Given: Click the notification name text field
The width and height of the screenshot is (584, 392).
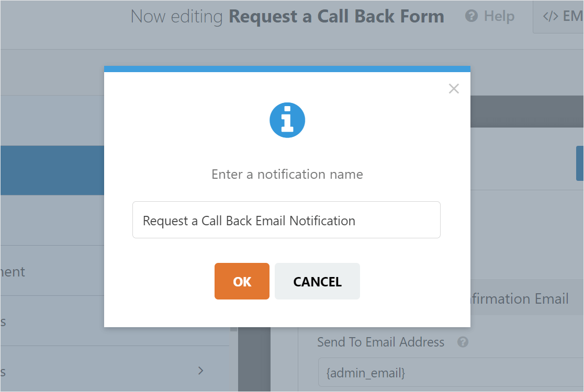Looking at the screenshot, I should (287, 220).
